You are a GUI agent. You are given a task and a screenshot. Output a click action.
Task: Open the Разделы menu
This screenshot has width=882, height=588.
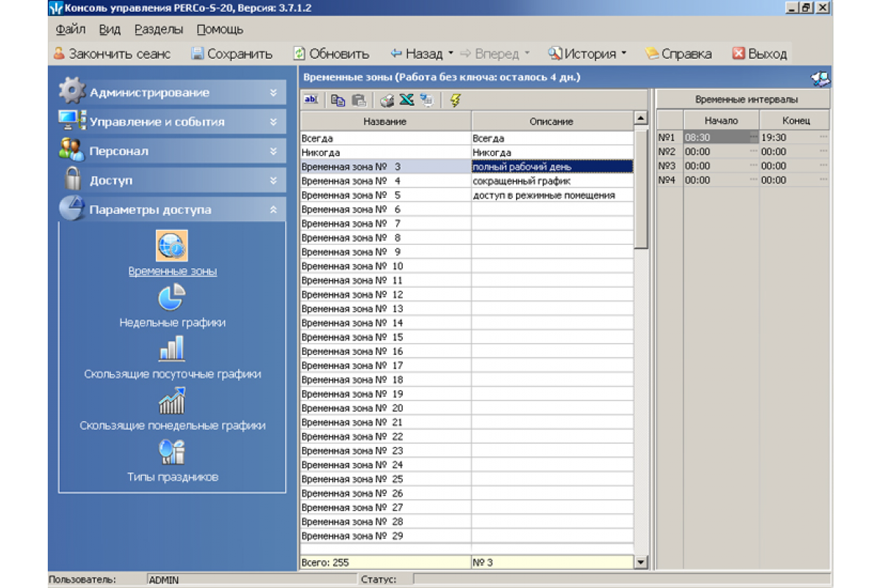point(159,30)
